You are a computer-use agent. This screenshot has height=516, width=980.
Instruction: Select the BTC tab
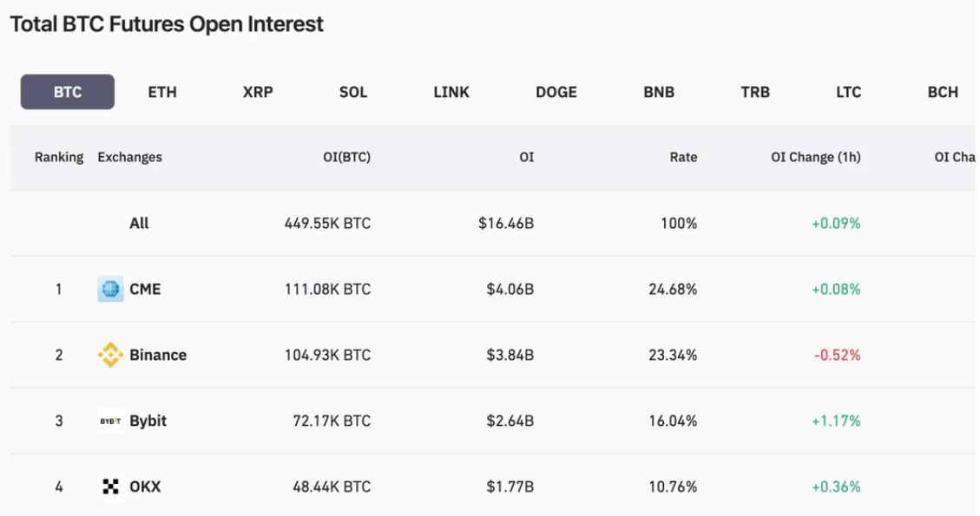(68, 92)
